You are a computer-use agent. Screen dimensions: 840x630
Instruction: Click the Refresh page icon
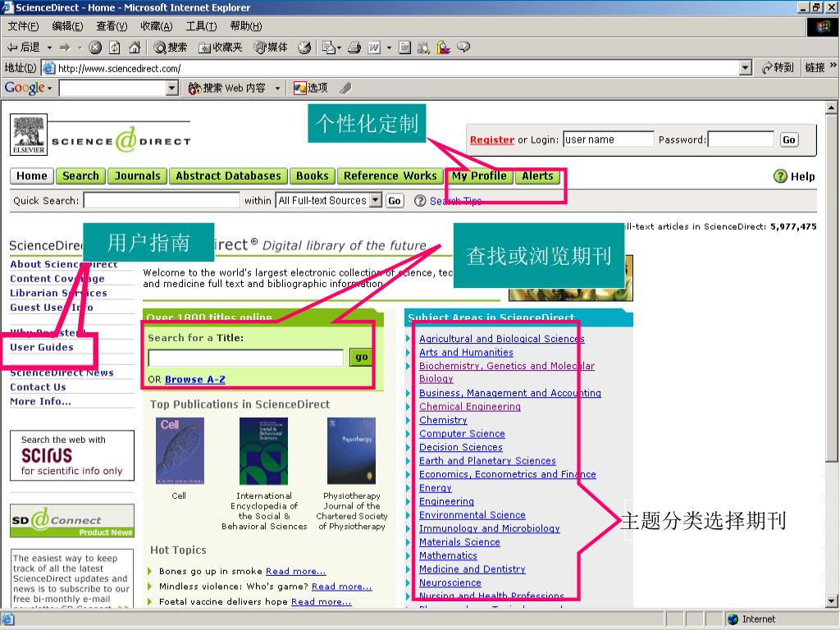115,48
